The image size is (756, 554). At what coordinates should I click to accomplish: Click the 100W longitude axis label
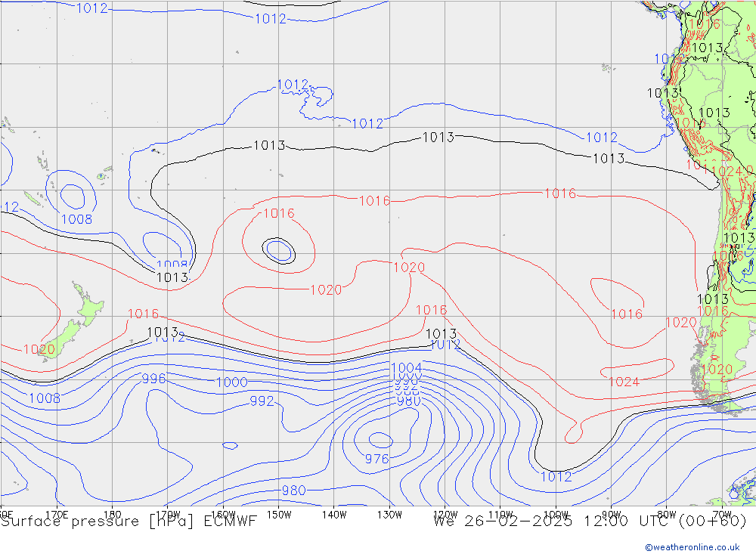pyautogui.click(x=556, y=515)
